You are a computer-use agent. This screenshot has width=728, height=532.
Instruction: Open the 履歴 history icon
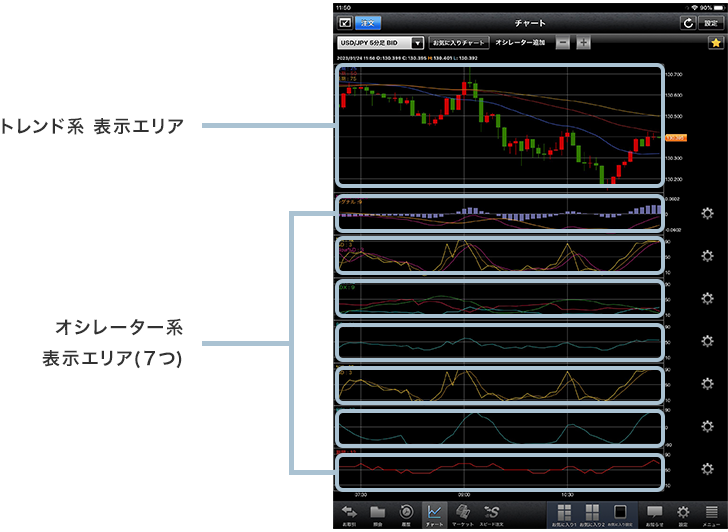pos(406,513)
